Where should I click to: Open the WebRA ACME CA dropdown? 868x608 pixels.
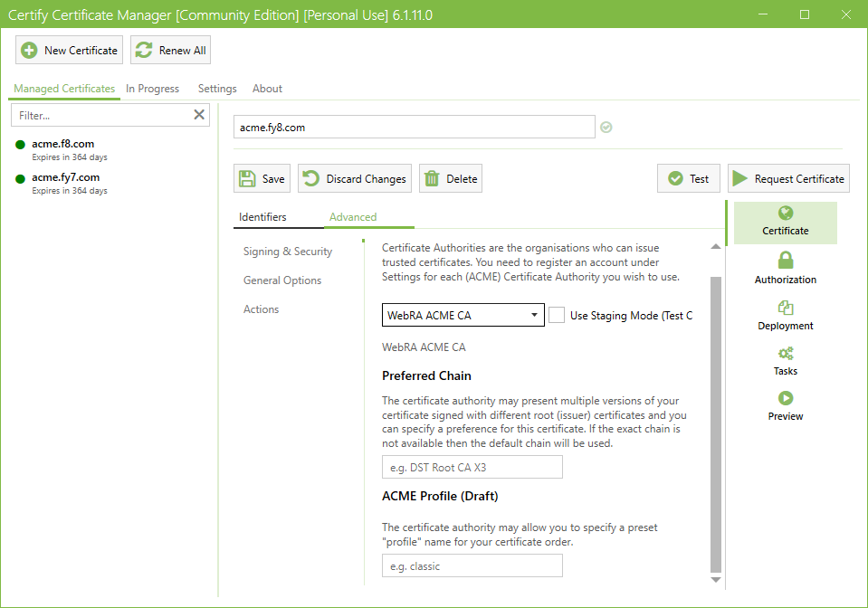pos(463,316)
